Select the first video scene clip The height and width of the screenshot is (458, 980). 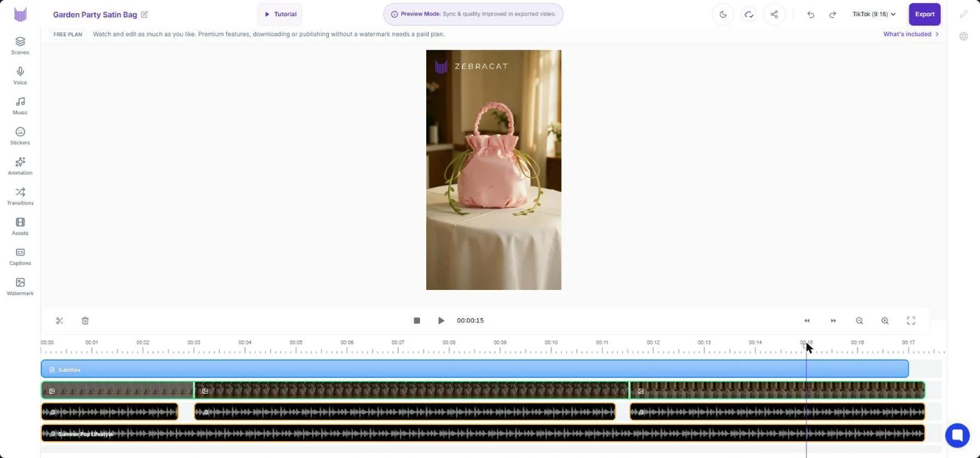tap(118, 390)
